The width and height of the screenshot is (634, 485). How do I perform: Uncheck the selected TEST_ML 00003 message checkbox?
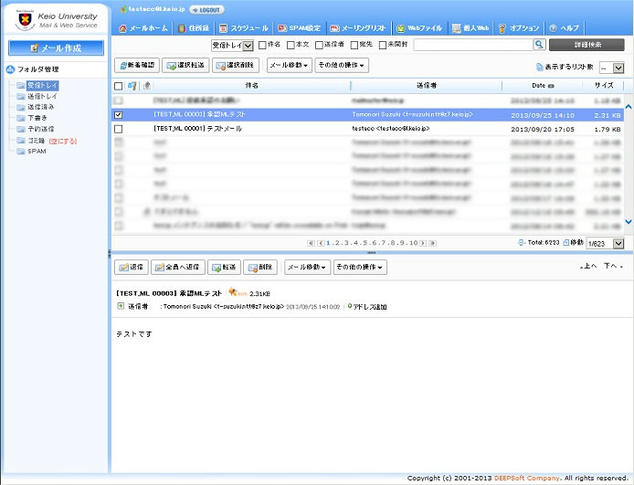tap(119, 115)
